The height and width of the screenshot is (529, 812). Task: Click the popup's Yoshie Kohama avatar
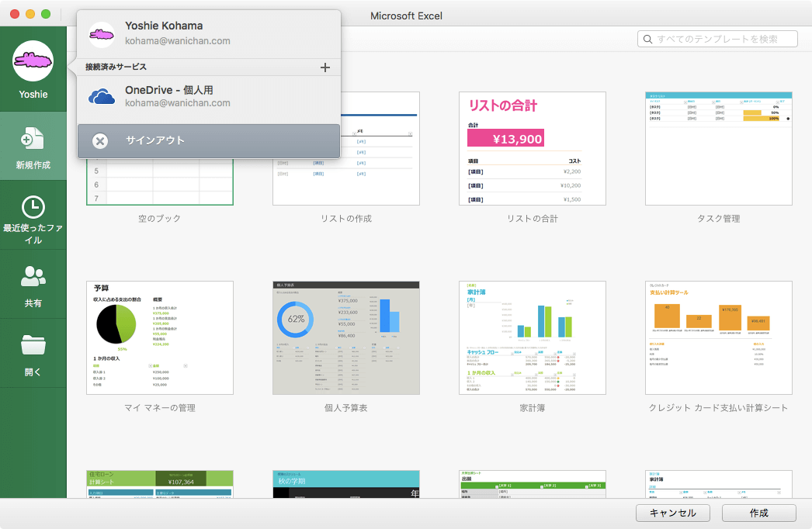[102, 34]
